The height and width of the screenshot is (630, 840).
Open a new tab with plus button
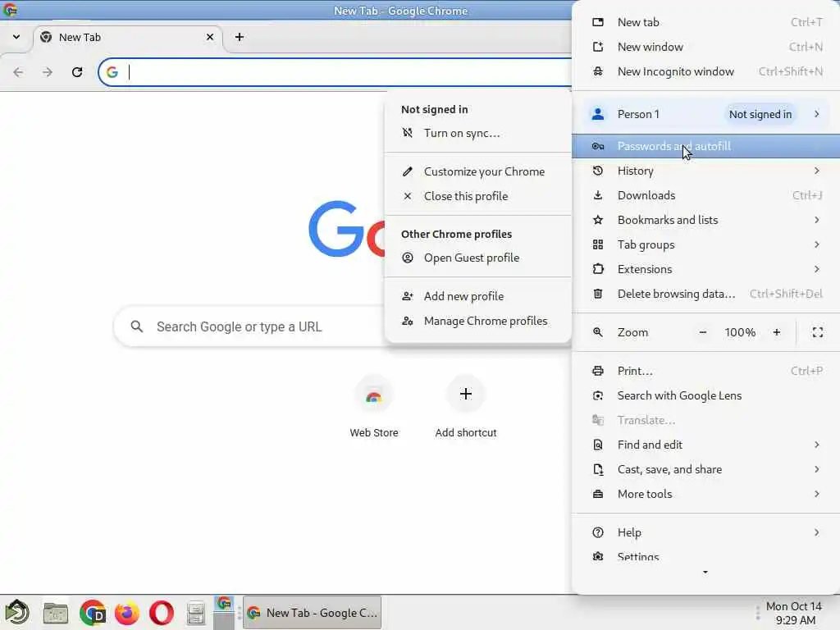coord(240,37)
